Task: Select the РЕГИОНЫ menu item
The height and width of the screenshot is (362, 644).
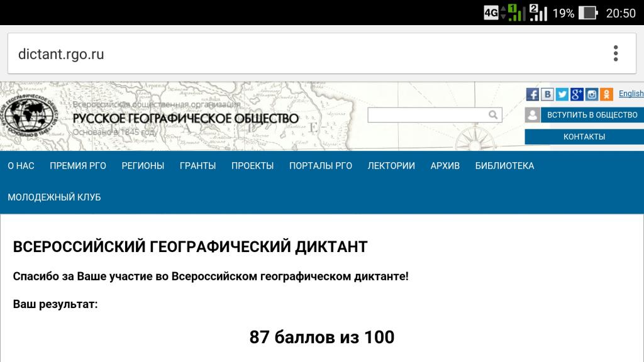Action: coord(143,166)
